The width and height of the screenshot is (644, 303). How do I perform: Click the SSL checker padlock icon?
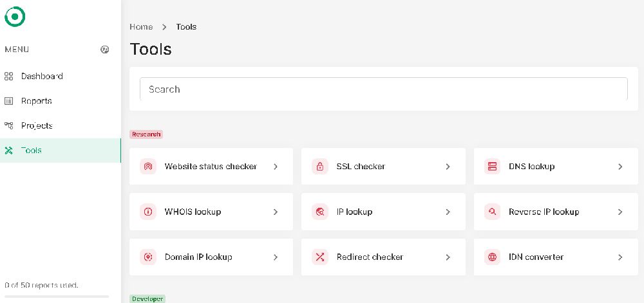coord(320,167)
